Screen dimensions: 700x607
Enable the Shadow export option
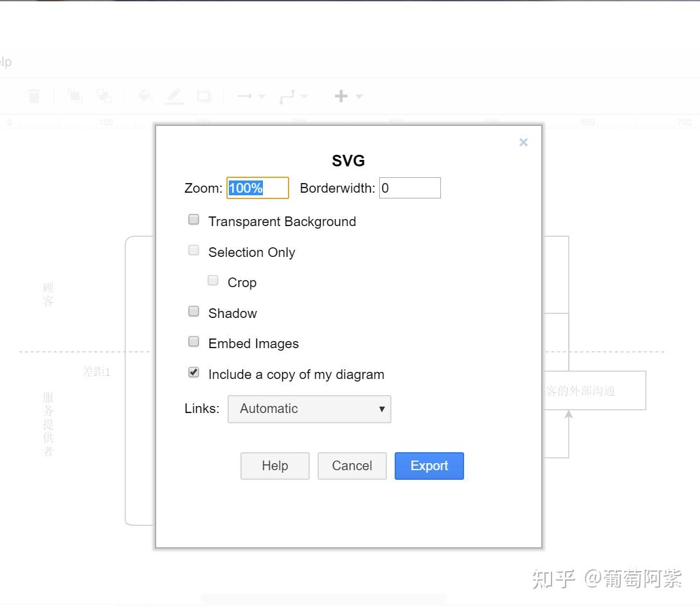[193, 311]
